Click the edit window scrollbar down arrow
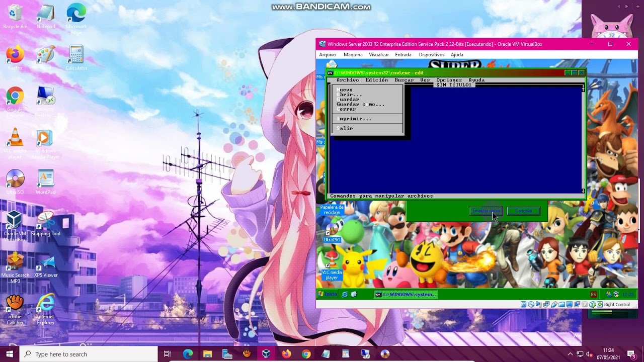 [x=583, y=191]
